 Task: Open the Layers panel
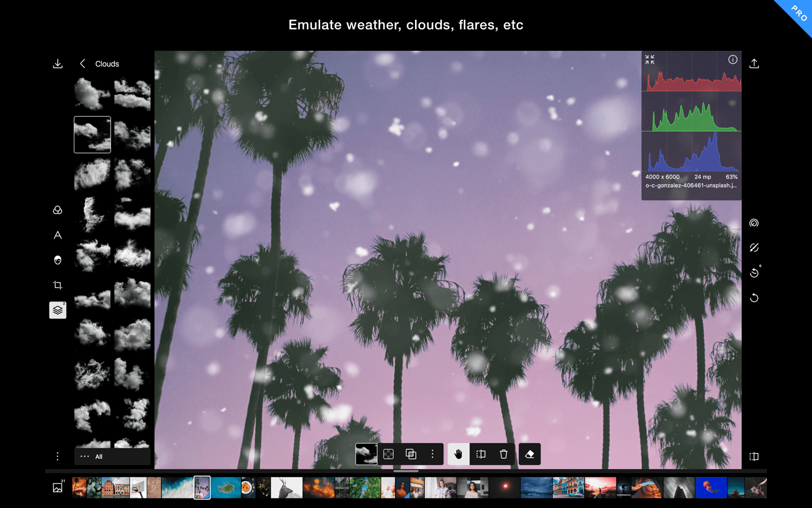point(58,310)
